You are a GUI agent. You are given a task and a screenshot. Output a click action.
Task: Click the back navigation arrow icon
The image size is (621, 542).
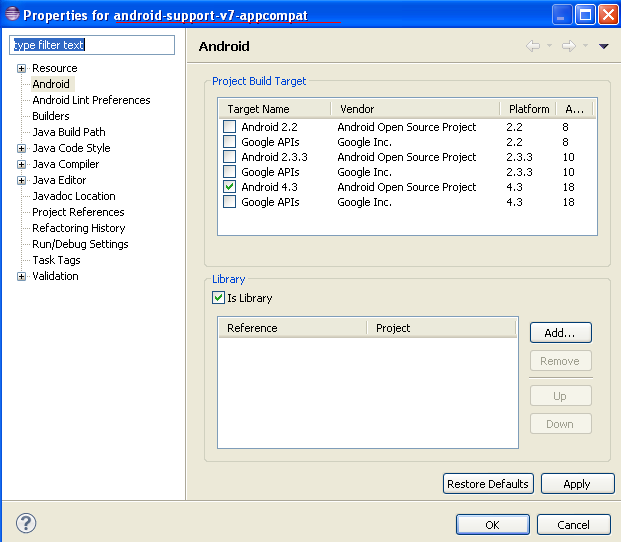(x=533, y=46)
